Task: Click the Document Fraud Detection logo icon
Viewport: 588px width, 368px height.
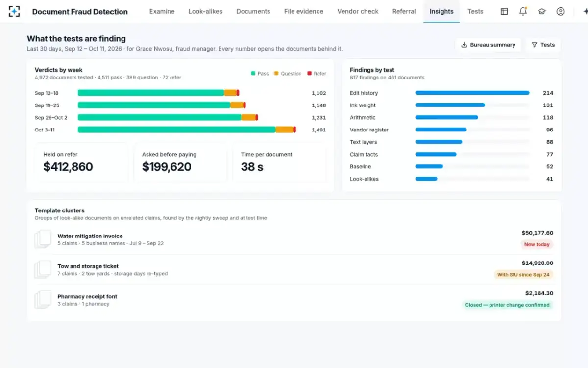Action: (14, 11)
